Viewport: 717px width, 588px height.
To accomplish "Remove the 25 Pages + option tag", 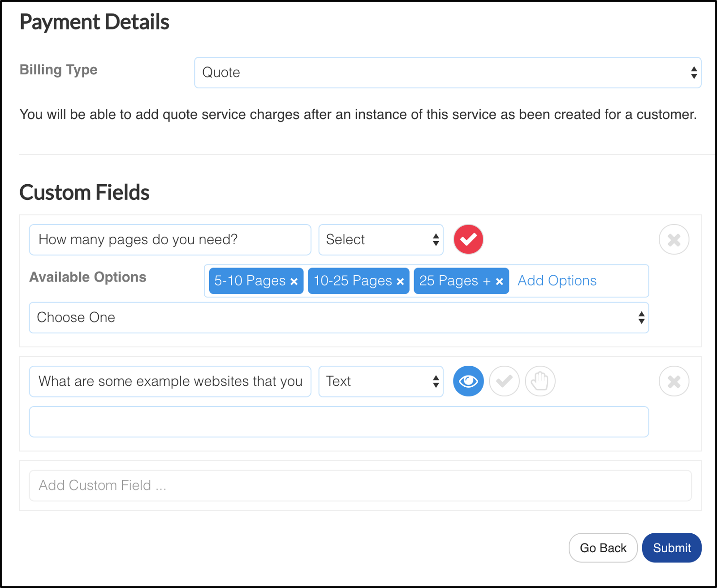I will point(500,281).
